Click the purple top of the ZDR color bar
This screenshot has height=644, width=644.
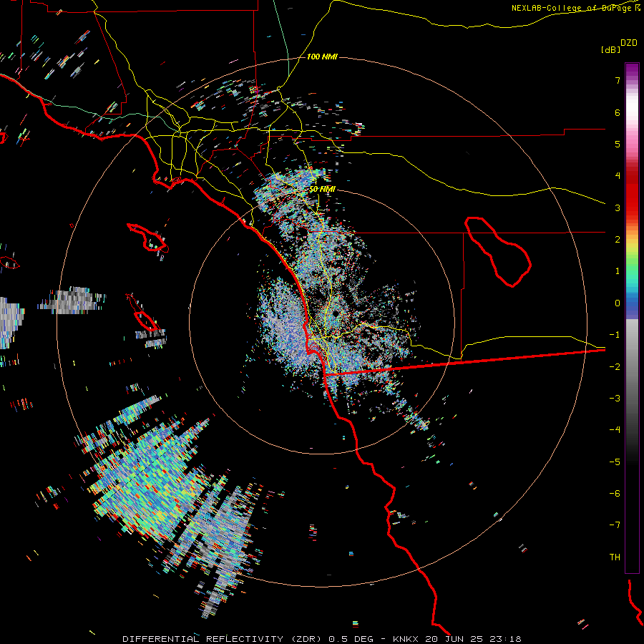pos(632,71)
